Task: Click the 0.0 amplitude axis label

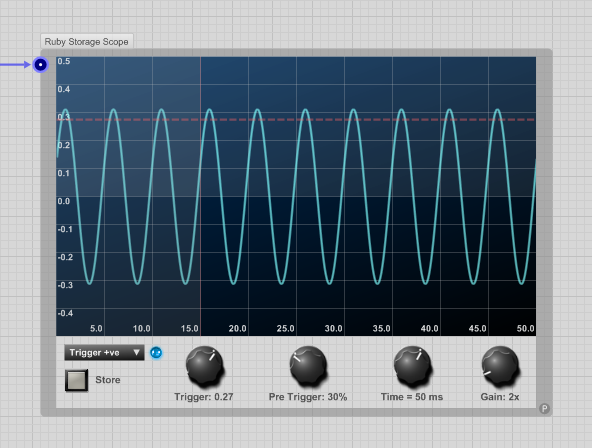Action: (x=64, y=201)
